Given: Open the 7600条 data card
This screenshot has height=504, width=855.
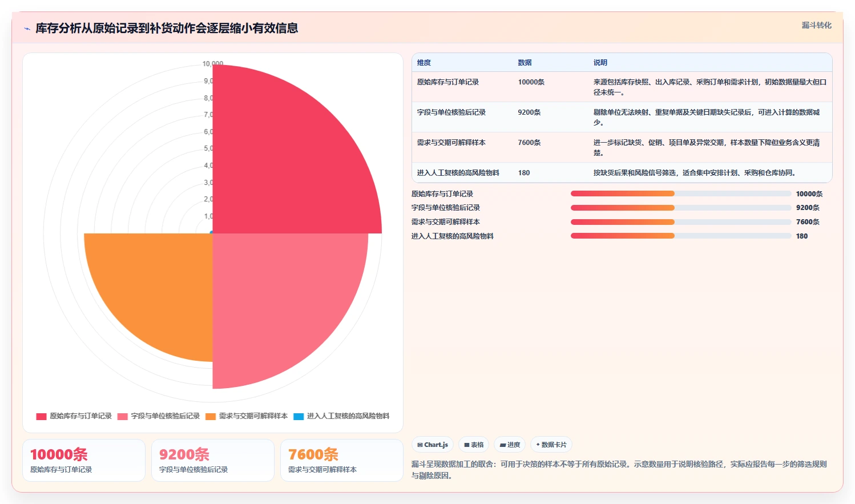Looking at the screenshot, I should (x=342, y=461).
